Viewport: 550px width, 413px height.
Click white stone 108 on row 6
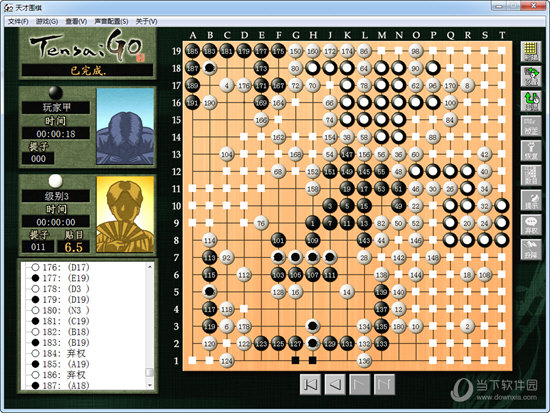pyautogui.click(x=484, y=275)
